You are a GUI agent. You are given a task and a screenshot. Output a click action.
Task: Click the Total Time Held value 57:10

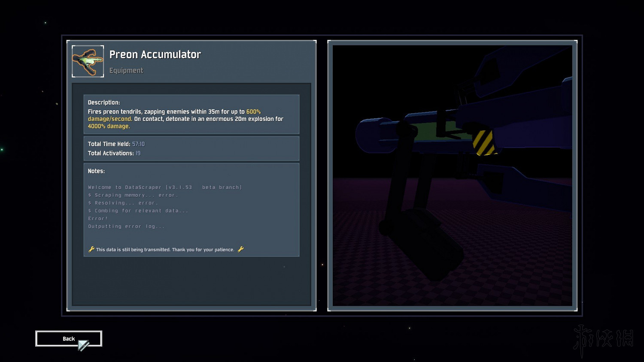pos(138,144)
